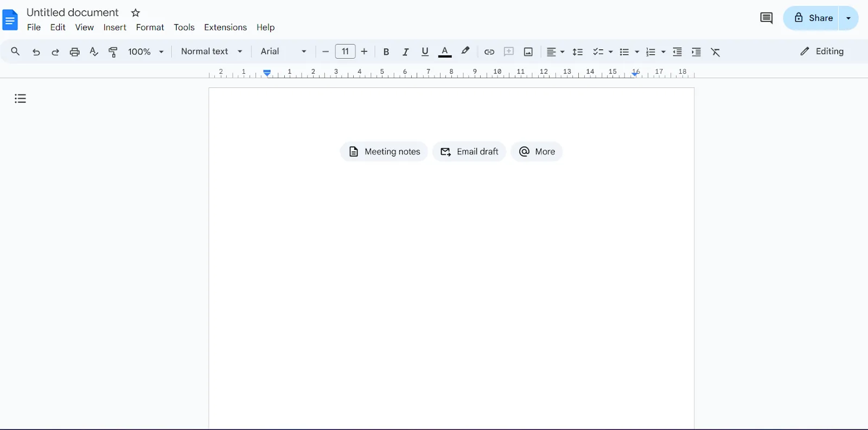Image resolution: width=868 pixels, height=430 pixels.
Task: Click the font size field showing 11
Action: pos(345,52)
